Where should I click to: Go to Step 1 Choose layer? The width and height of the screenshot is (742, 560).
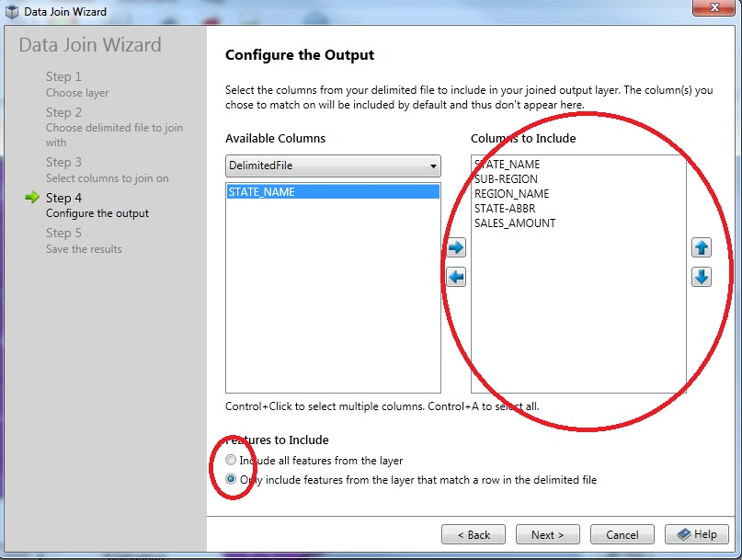click(x=77, y=85)
